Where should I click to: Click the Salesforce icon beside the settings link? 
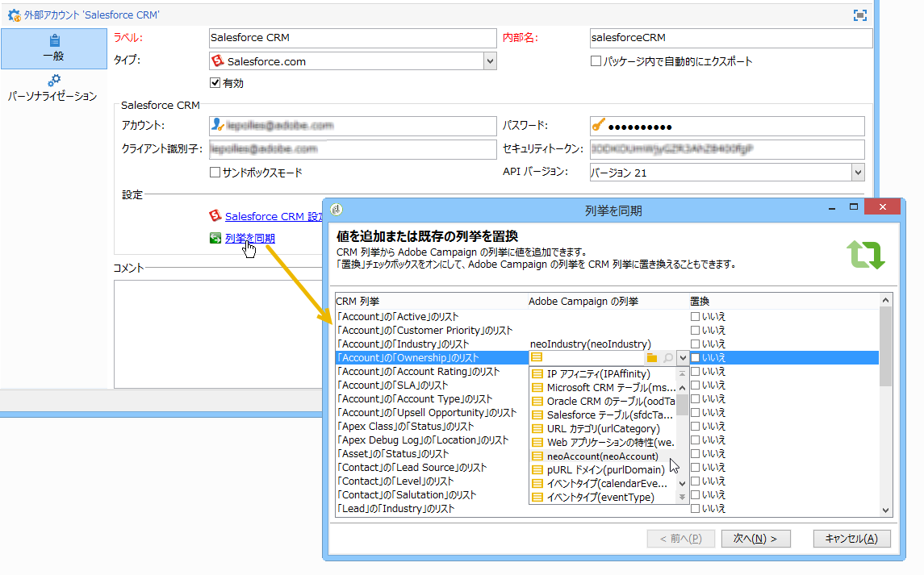pos(215,215)
